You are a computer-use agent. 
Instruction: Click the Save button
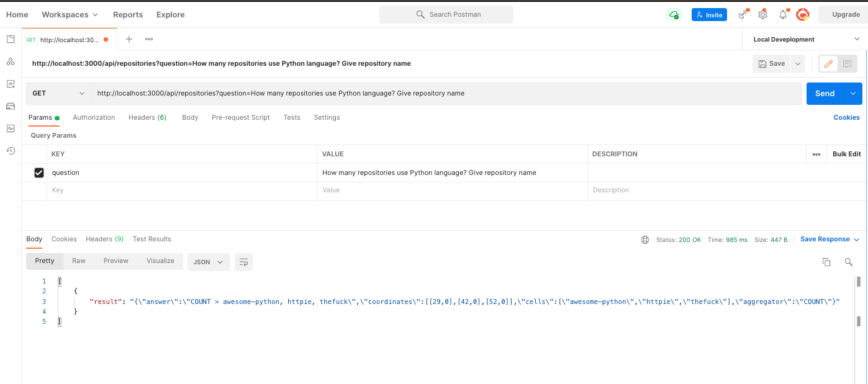pos(772,63)
